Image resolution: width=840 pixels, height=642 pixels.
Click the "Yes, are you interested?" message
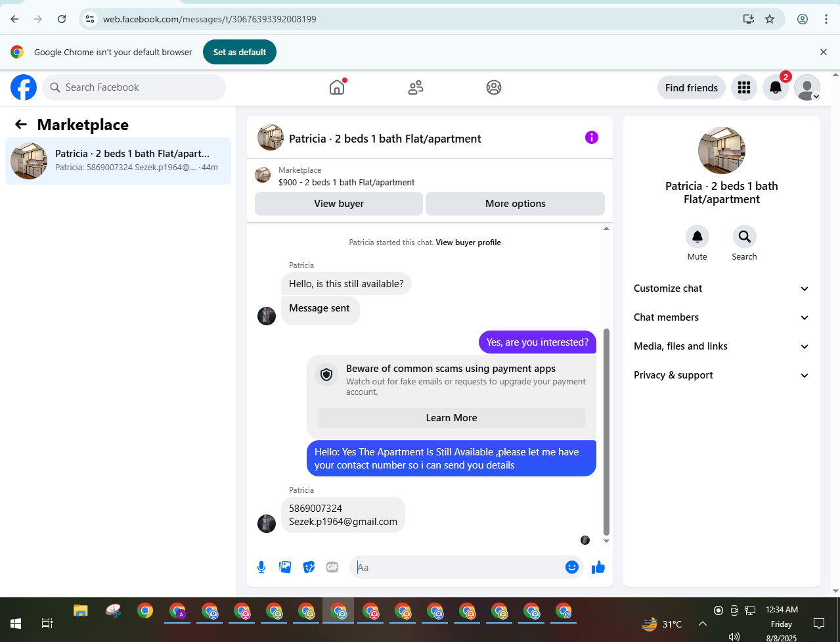537,342
